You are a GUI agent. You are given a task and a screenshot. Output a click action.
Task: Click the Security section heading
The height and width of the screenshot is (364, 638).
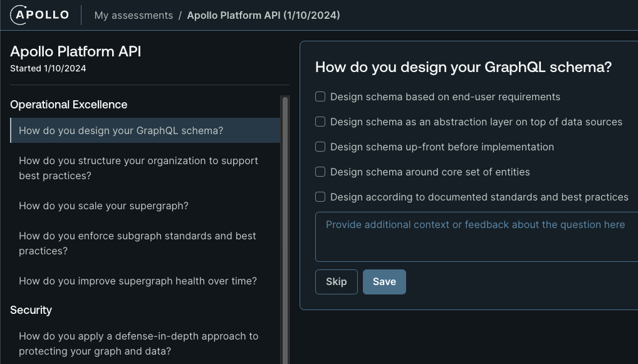[31, 310]
